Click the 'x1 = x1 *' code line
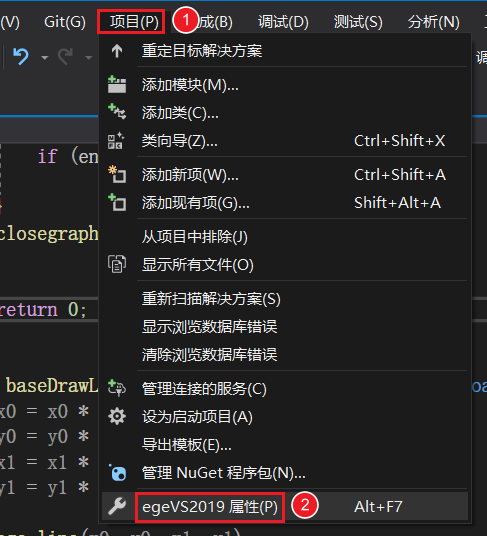The width and height of the screenshot is (487, 536). click(x=44, y=463)
